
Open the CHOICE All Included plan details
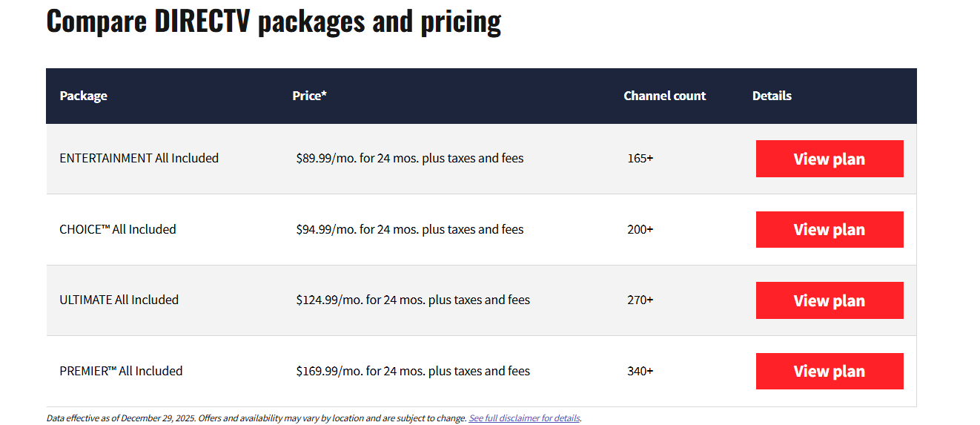click(829, 229)
